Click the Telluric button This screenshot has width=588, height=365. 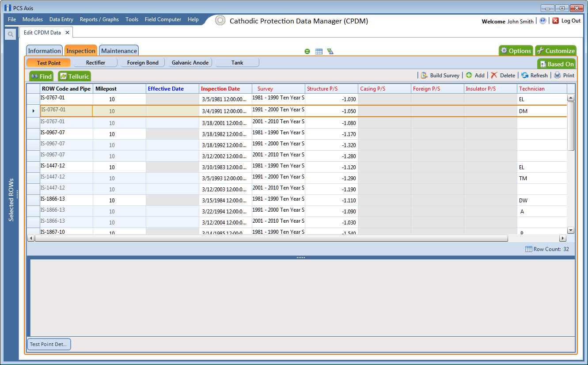[74, 76]
